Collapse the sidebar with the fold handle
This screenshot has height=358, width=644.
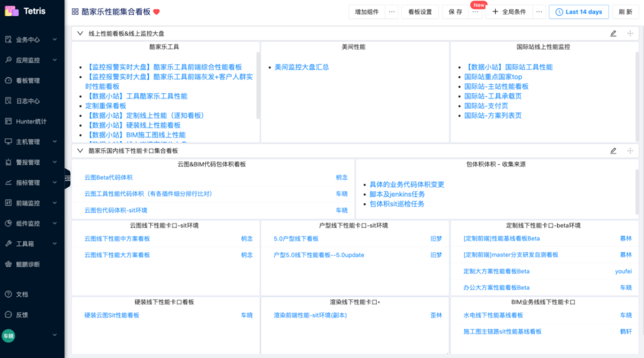67,178
